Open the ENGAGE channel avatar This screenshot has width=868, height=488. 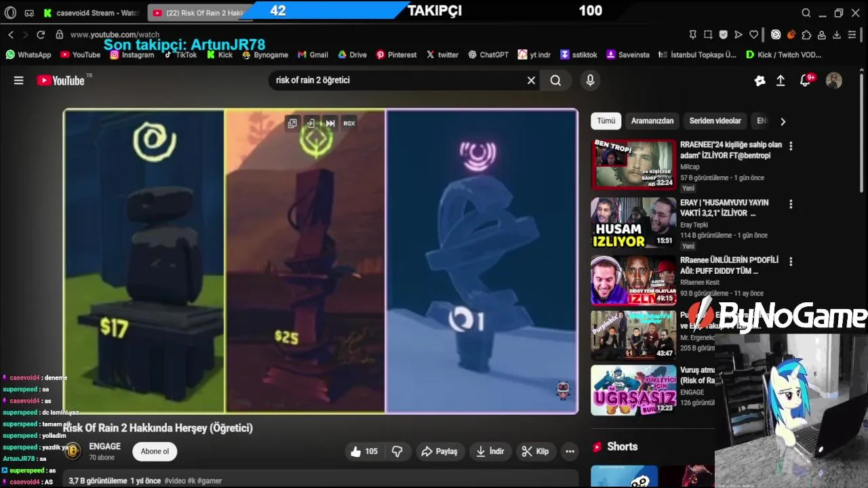coord(73,451)
